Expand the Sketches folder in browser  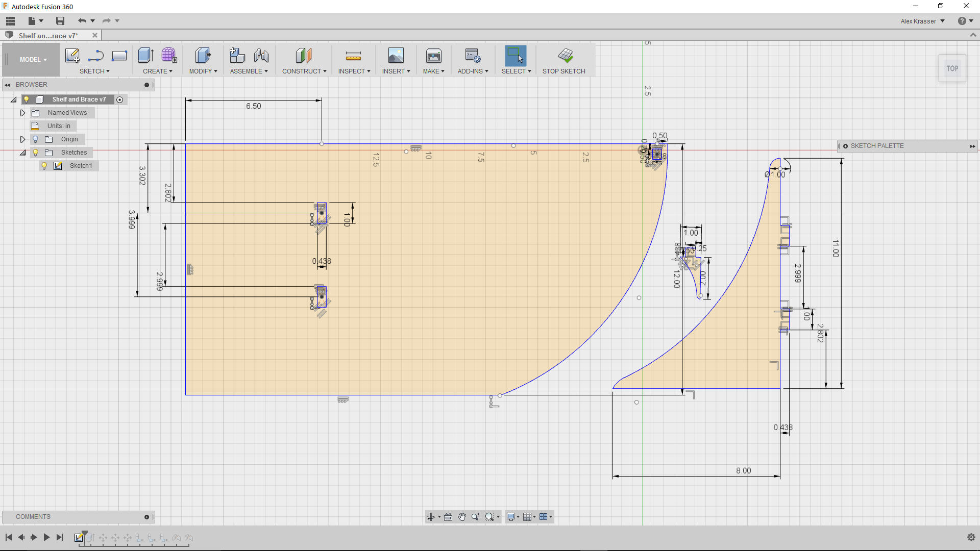22,152
